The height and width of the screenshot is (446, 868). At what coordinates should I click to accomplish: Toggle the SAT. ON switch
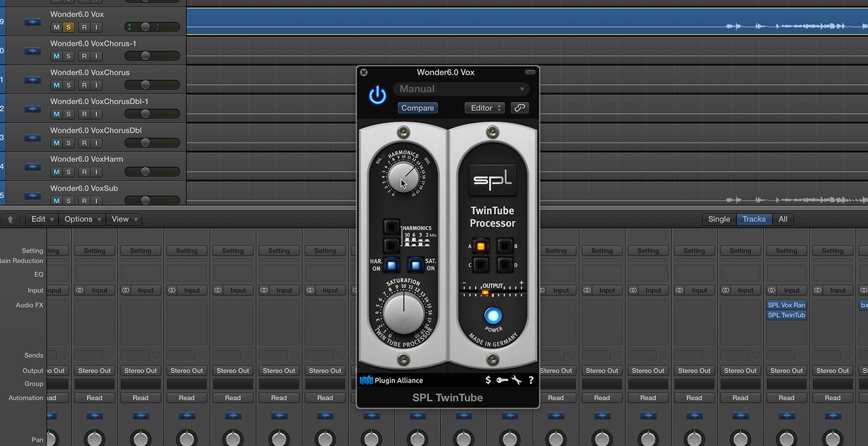click(x=415, y=265)
